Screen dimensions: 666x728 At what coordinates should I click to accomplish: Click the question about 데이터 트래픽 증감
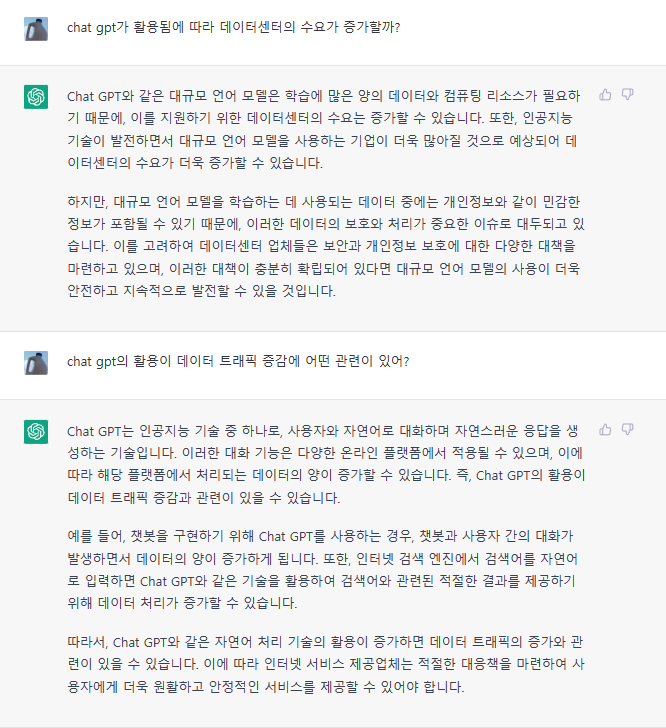238,361
